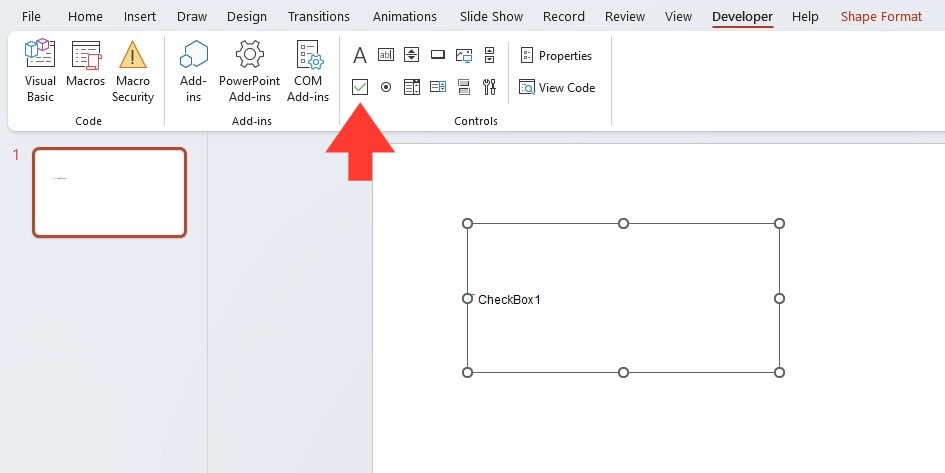This screenshot has height=473, width=945.
Task: Switch to the Home tab
Action: tap(85, 16)
